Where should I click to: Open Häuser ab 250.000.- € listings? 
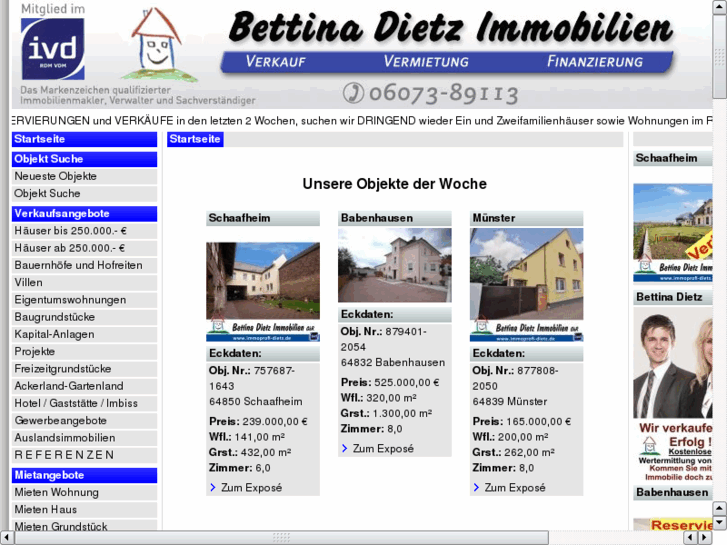(84, 248)
